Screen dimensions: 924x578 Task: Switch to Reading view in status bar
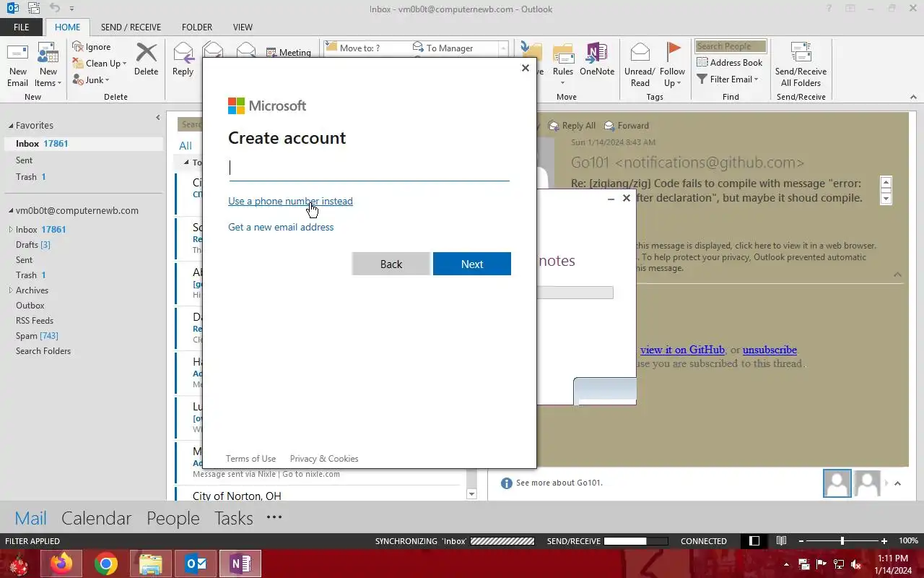pos(781,541)
